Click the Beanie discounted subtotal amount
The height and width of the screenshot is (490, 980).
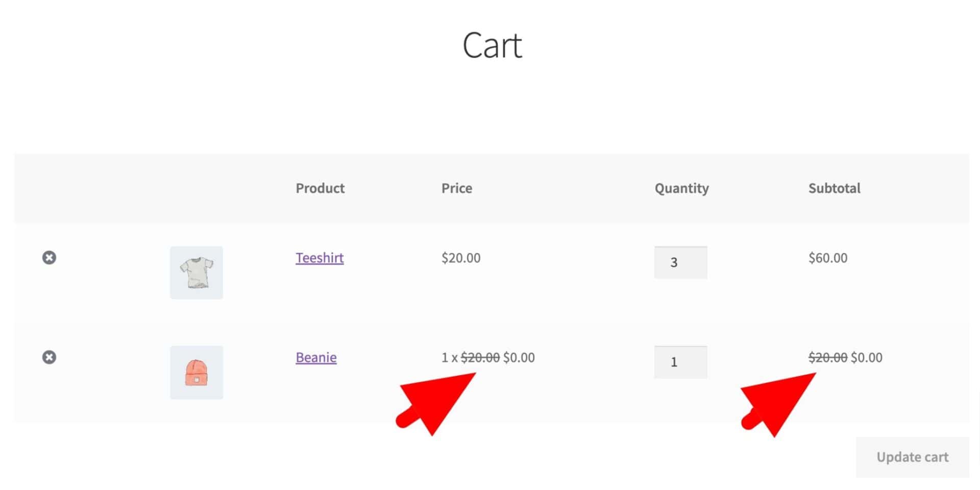point(867,357)
